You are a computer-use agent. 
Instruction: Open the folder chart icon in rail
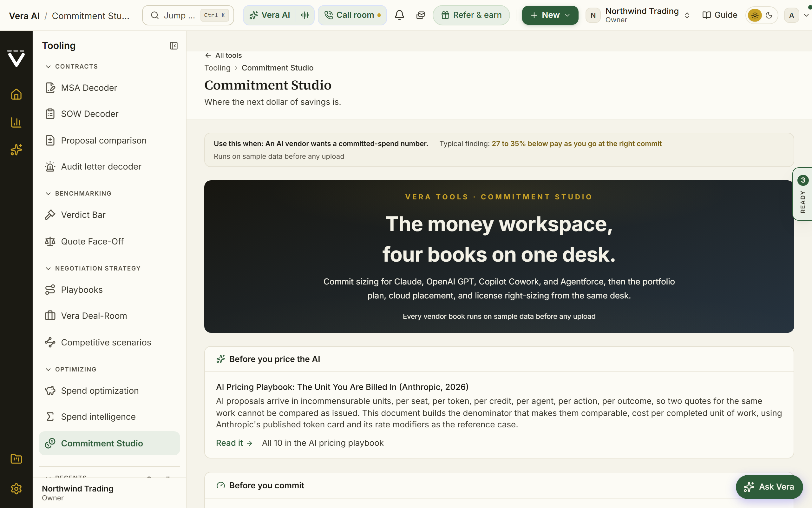tap(16, 458)
